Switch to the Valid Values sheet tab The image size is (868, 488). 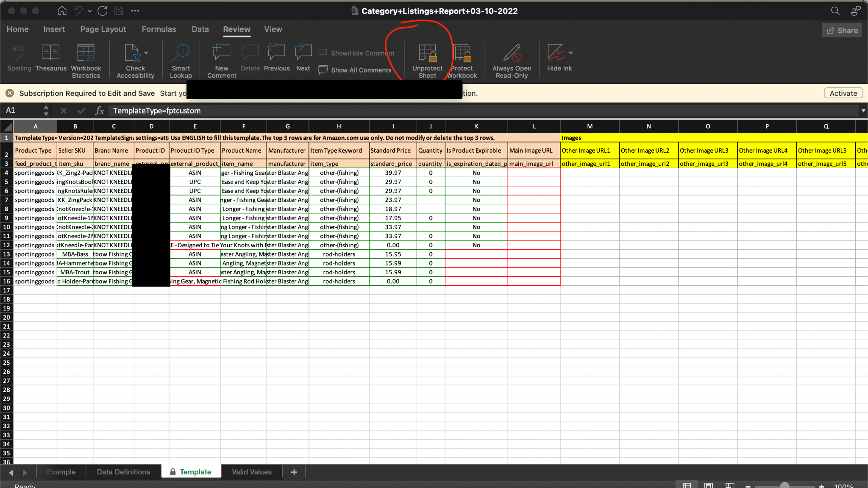point(251,472)
